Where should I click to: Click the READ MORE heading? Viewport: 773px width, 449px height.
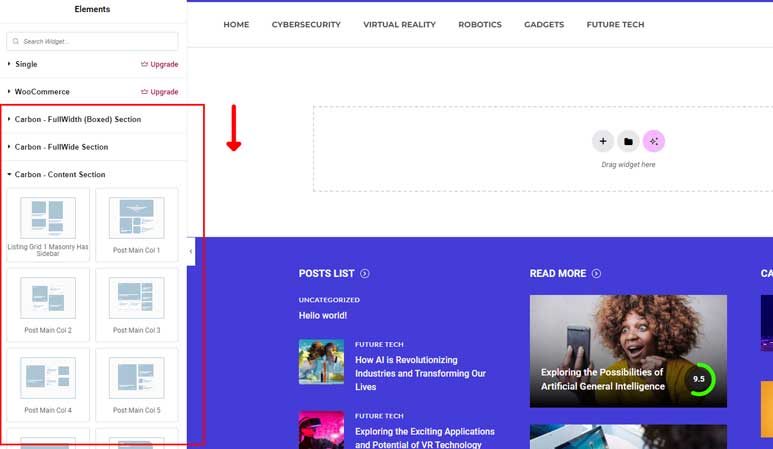point(558,274)
